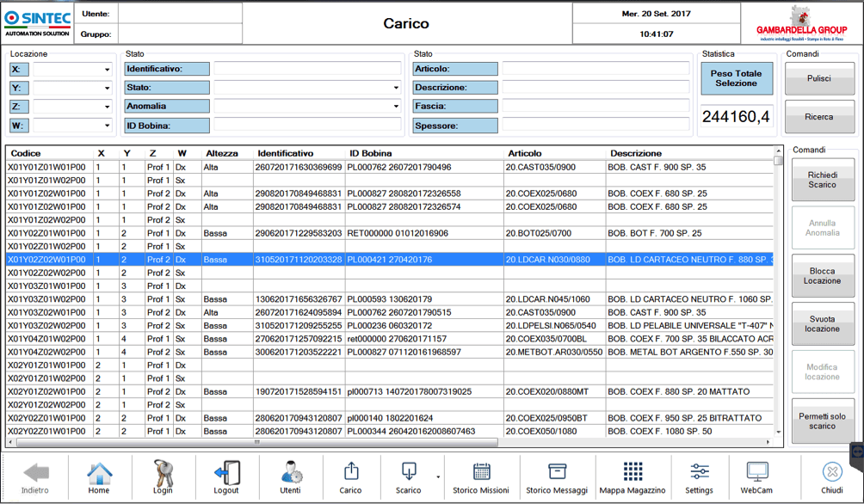Click the ID Bobina input field
This screenshot has height=504, width=864.
[x=307, y=125]
